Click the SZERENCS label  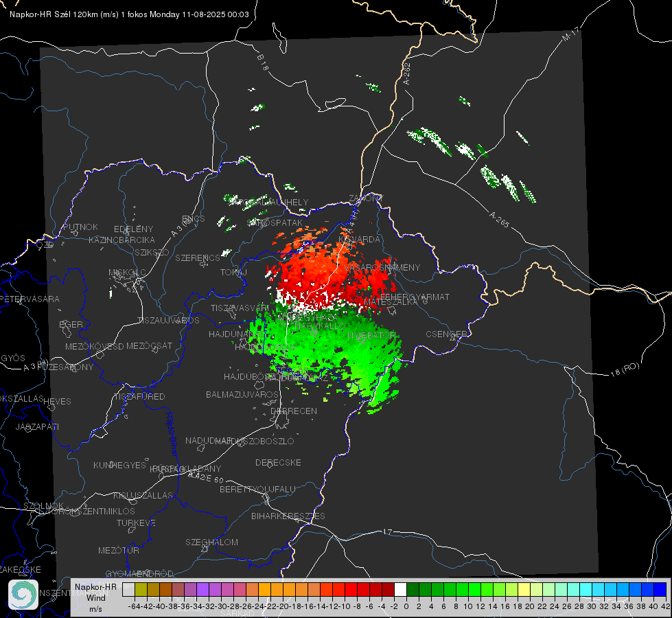tap(198, 257)
